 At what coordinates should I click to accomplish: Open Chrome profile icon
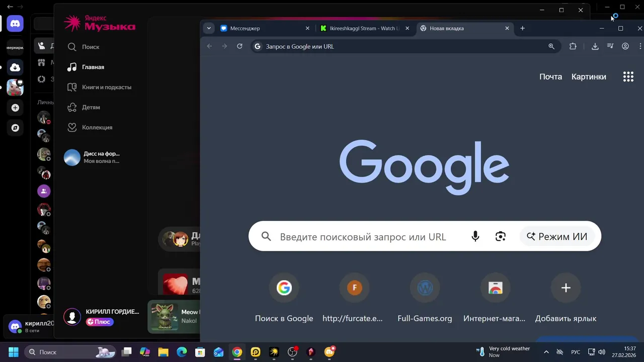(625, 46)
